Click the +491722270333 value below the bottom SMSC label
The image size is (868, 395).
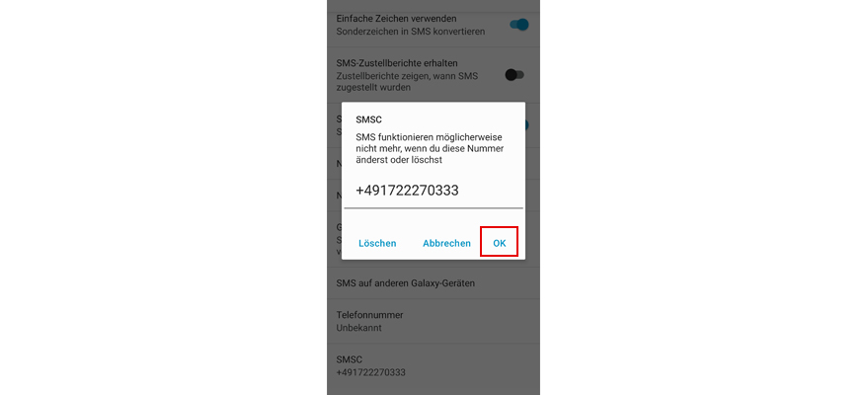(x=371, y=372)
